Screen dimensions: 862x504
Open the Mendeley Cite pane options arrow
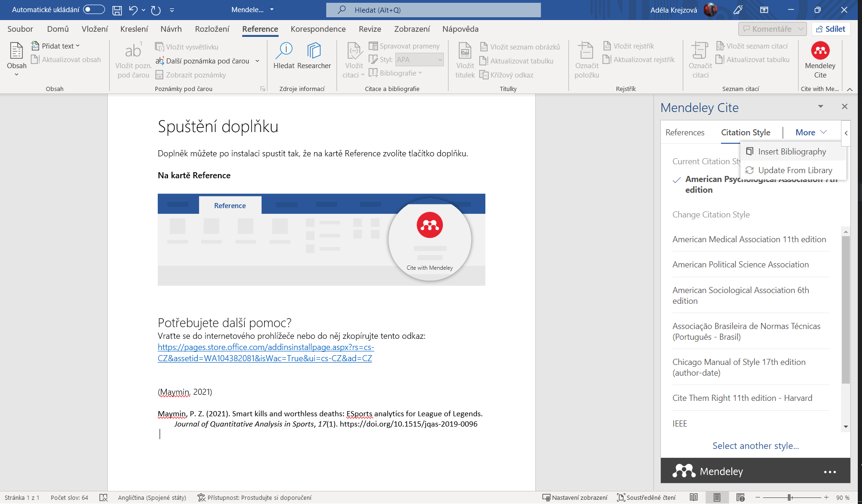pyautogui.click(x=820, y=106)
